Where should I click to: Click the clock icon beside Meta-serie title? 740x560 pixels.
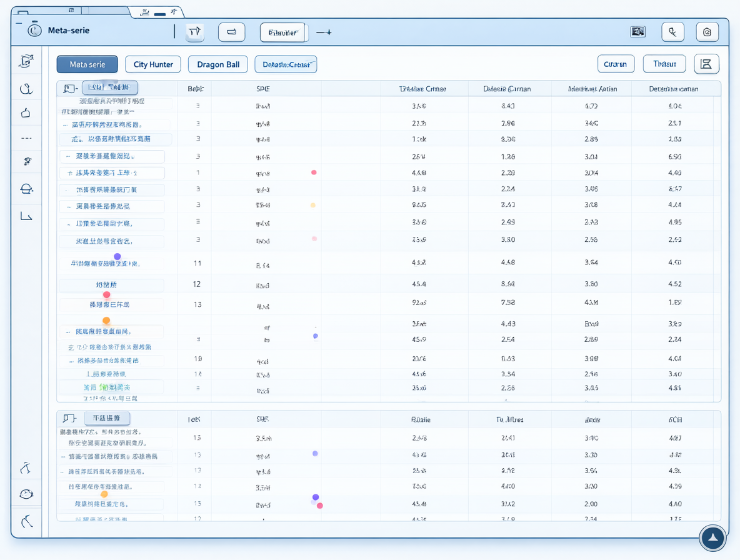[34, 31]
